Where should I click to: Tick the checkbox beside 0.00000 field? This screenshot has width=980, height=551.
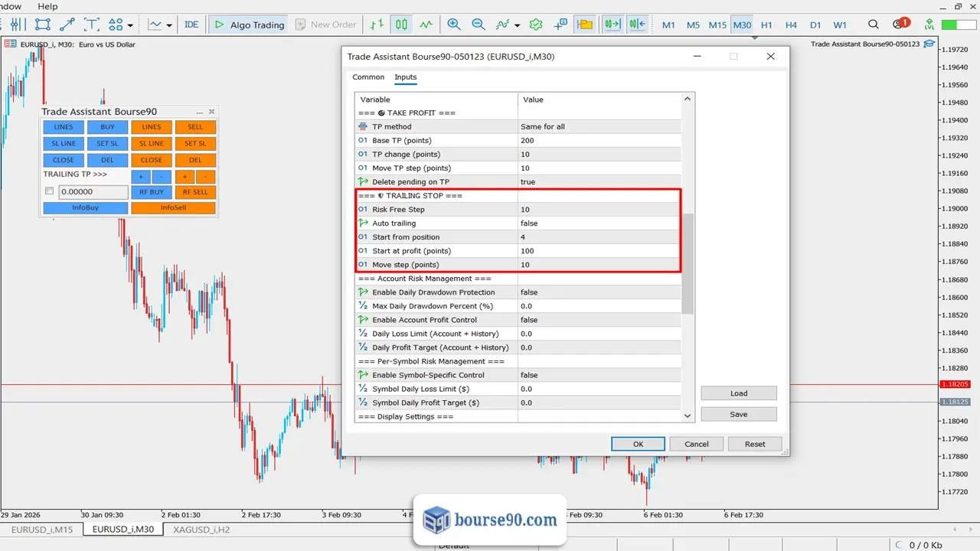[49, 191]
